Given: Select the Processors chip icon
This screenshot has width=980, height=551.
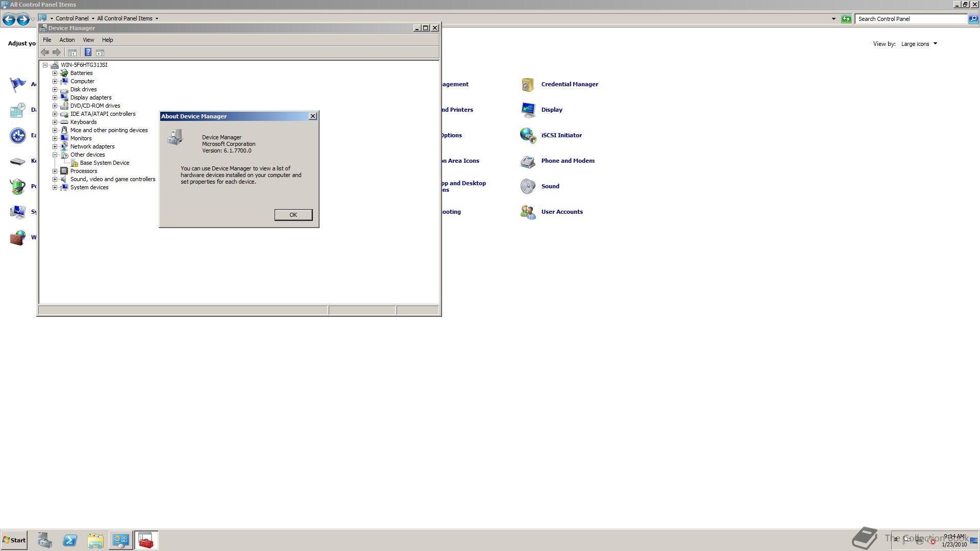Looking at the screenshot, I should 64,171.
